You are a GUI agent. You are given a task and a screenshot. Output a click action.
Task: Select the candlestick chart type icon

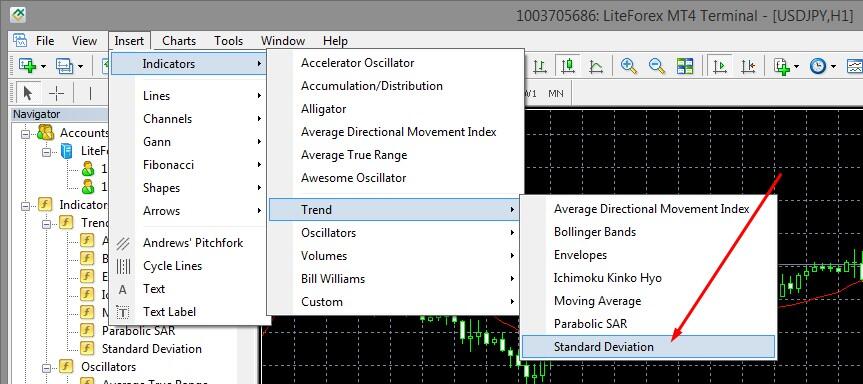click(568, 66)
